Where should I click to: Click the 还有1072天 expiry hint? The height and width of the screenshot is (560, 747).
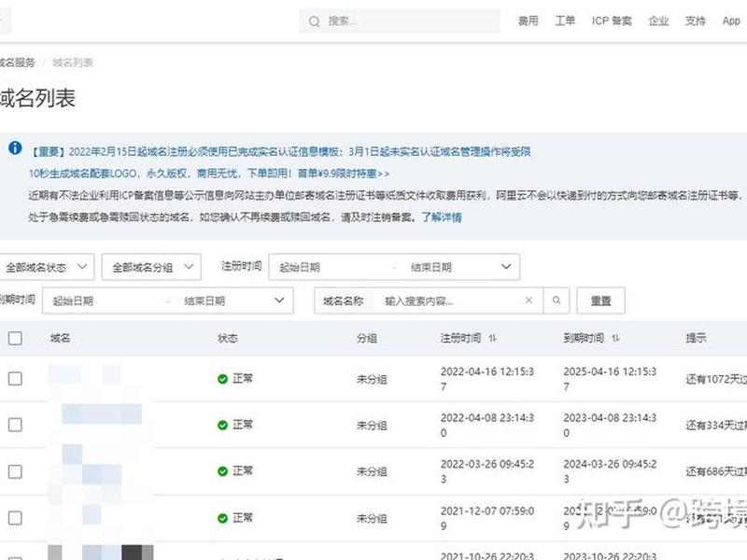(x=716, y=379)
